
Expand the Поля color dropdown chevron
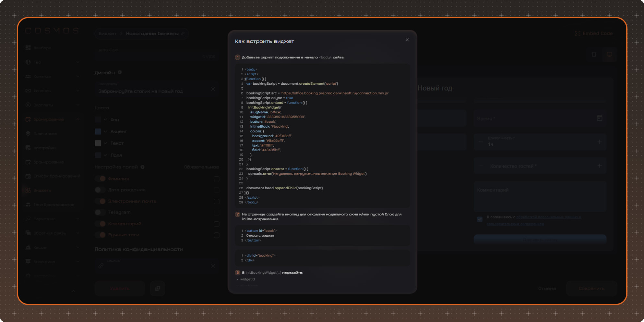pyautogui.click(x=105, y=155)
